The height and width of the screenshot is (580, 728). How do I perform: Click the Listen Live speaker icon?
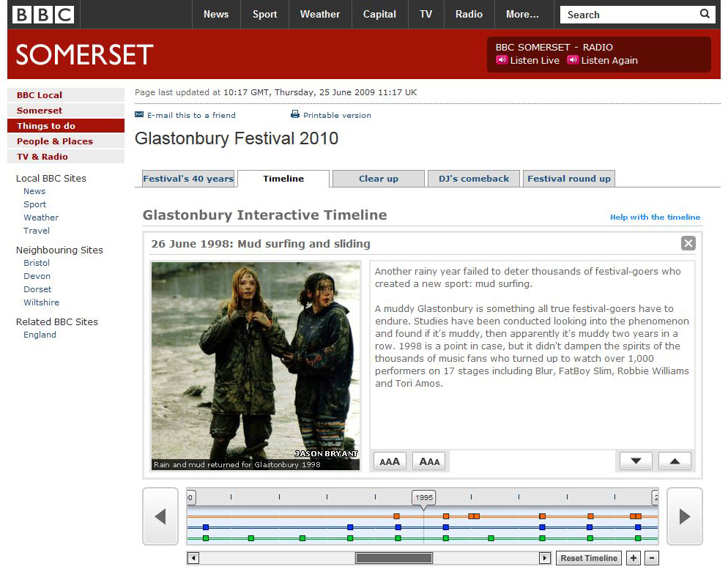coord(502,60)
